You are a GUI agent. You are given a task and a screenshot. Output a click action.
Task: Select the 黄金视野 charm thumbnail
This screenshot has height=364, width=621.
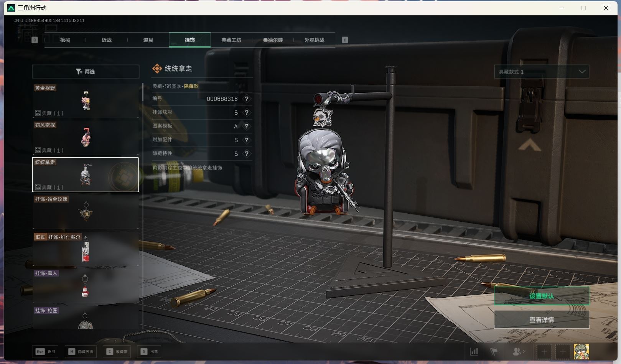point(86,100)
